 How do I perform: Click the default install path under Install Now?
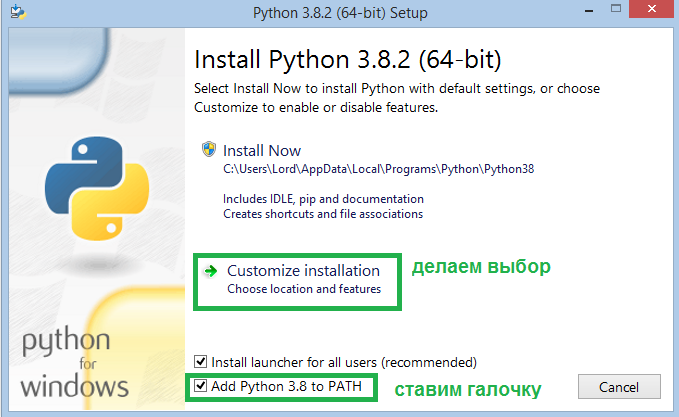[378, 169]
